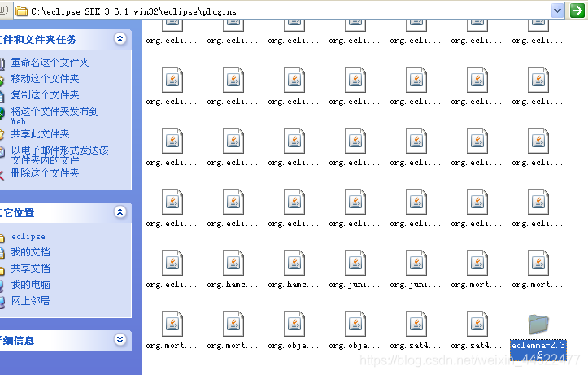Open 我的电脑 in other places
Viewport: 588px width, 375px height.
click(30, 285)
